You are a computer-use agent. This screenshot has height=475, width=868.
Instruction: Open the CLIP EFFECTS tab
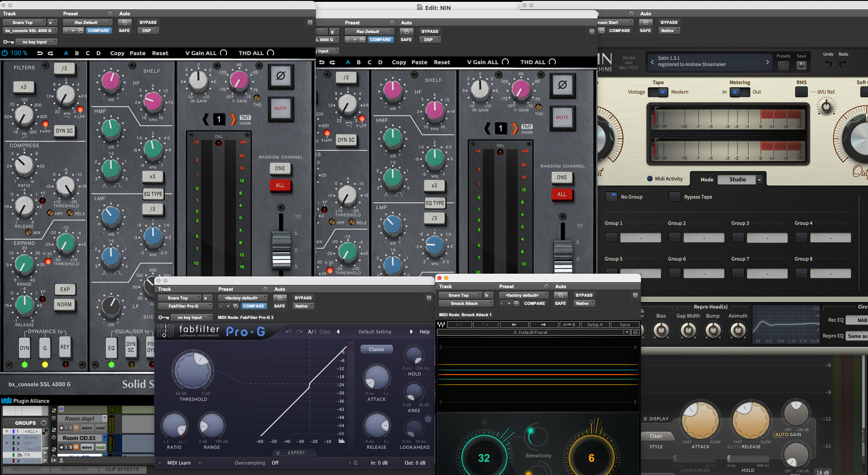point(122,470)
